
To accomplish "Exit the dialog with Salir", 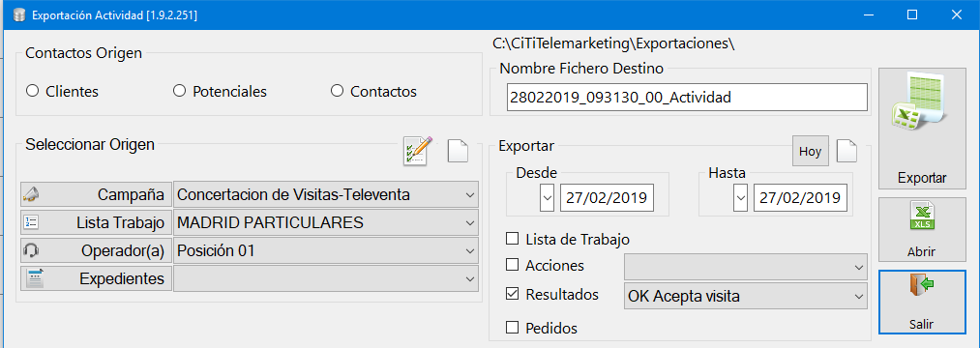I will (922, 303).
